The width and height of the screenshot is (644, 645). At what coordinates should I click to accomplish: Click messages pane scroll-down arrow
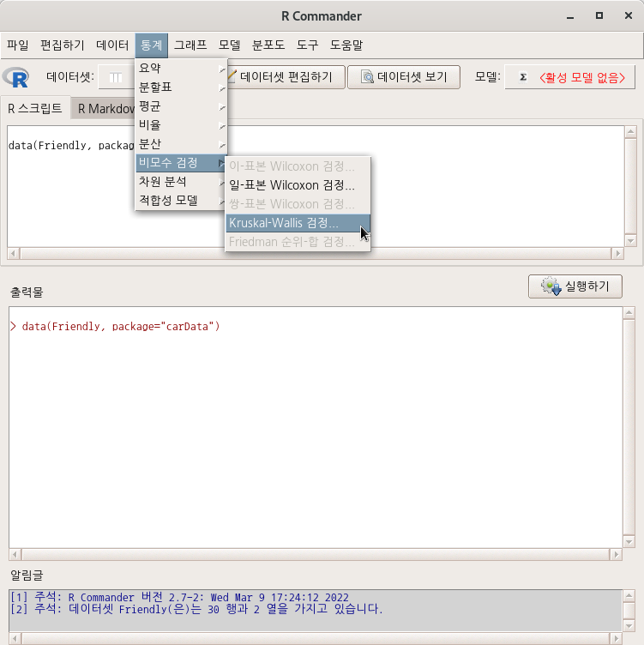629,626
